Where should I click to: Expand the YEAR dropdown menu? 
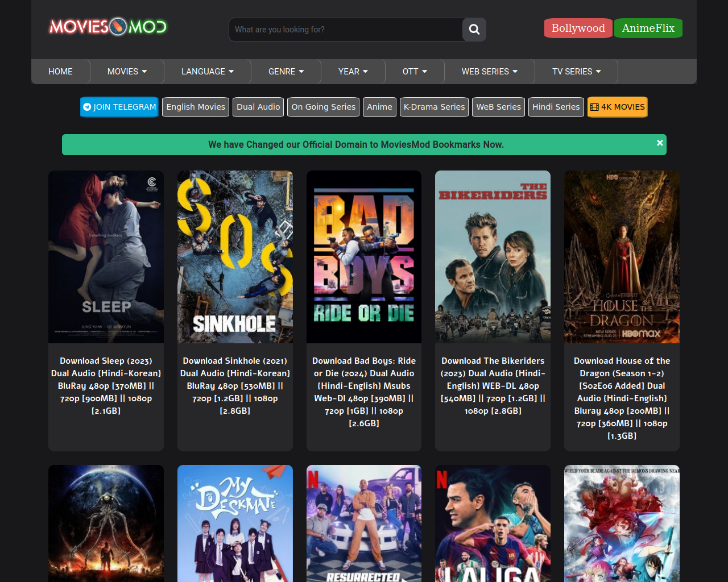[x=353, y=72]
